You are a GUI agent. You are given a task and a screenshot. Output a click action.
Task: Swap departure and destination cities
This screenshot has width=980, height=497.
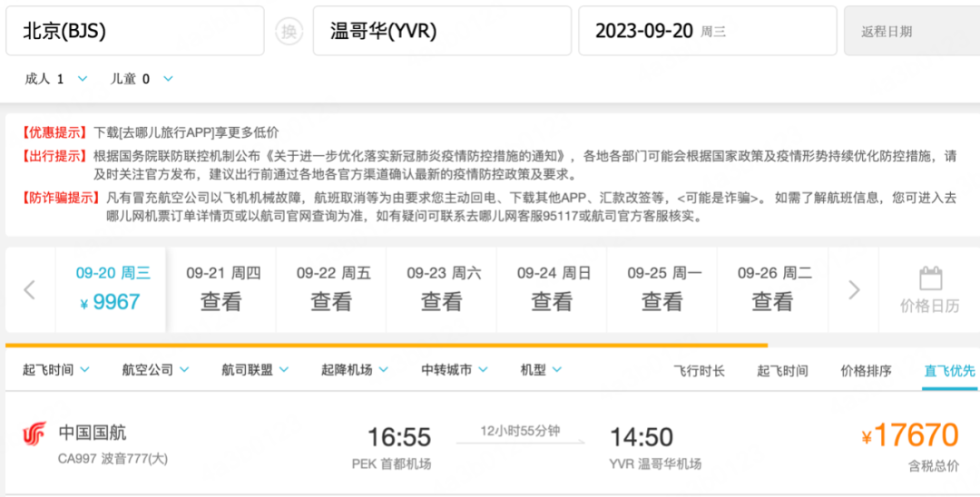click(289, 31)
